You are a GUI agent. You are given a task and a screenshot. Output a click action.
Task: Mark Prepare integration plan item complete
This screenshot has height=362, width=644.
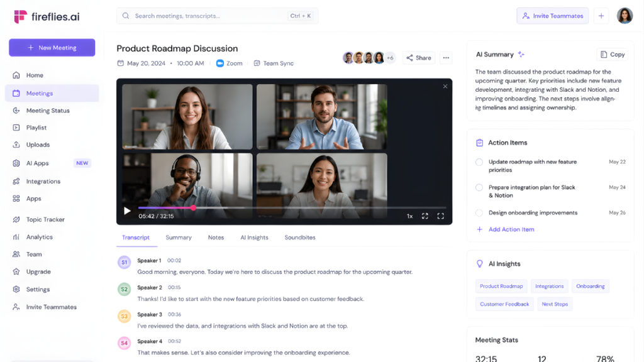click(479, 187)
